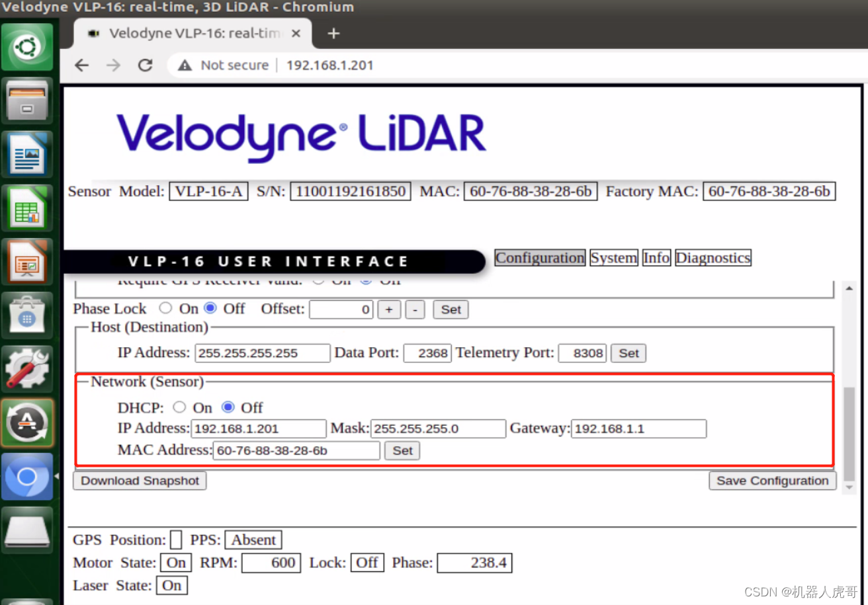Viewport: 868px width, 605px height.
Task: Edit sensor IP Address 192.168.1.201 field
Action: [x=259, y=428]
